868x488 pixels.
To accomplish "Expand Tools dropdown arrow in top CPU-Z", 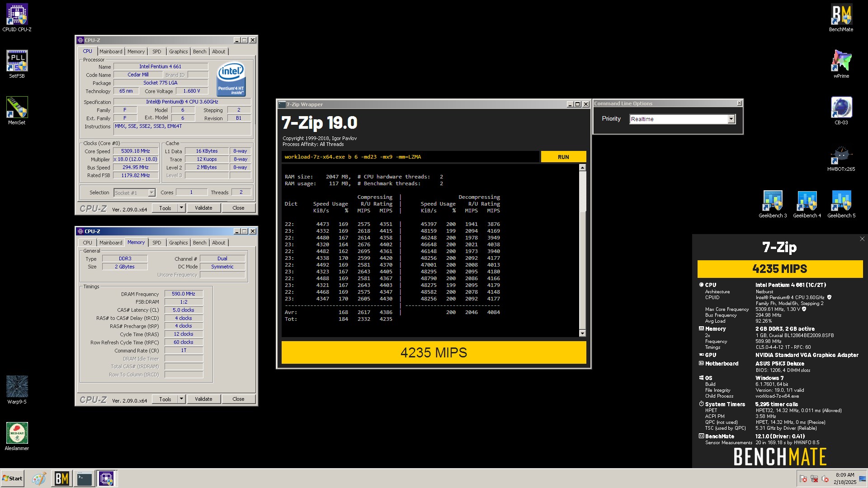I will pos(181,208).
